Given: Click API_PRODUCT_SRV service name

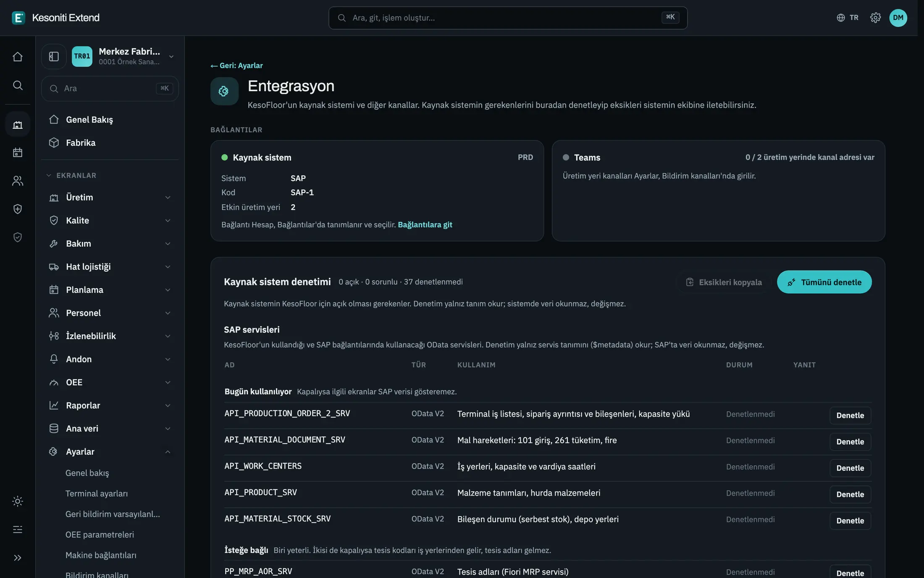Looking at the screenshot, I should pos(260,492).
